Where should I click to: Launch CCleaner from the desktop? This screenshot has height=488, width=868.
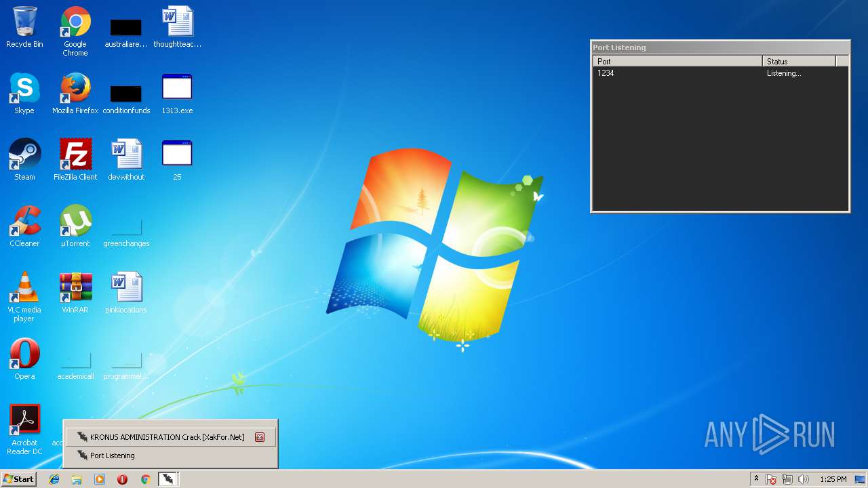pyautogui.click(x=24, y=227)
